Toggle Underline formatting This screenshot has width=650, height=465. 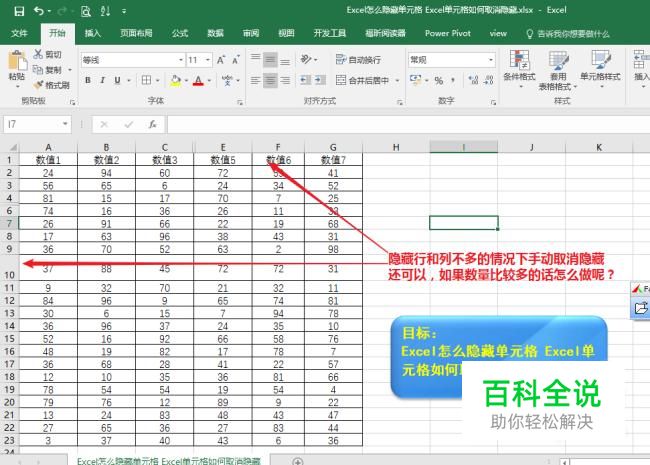point(117,80)
